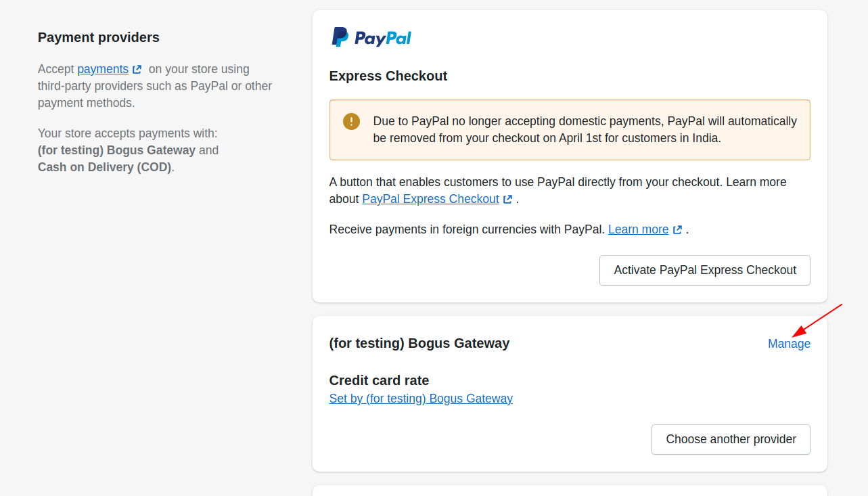The height and width of the screenshot is (496, 868).
Task: Open Learn more about foreign currencies
Action: point(638,229)
